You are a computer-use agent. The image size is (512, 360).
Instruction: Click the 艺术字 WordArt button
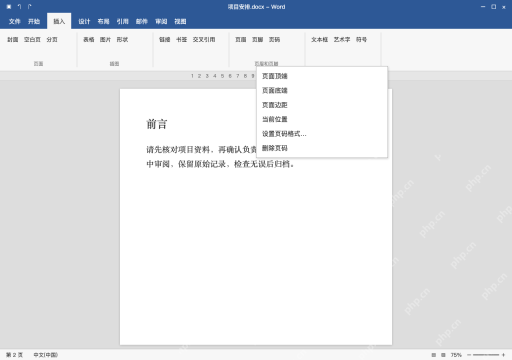coord(342,40)
